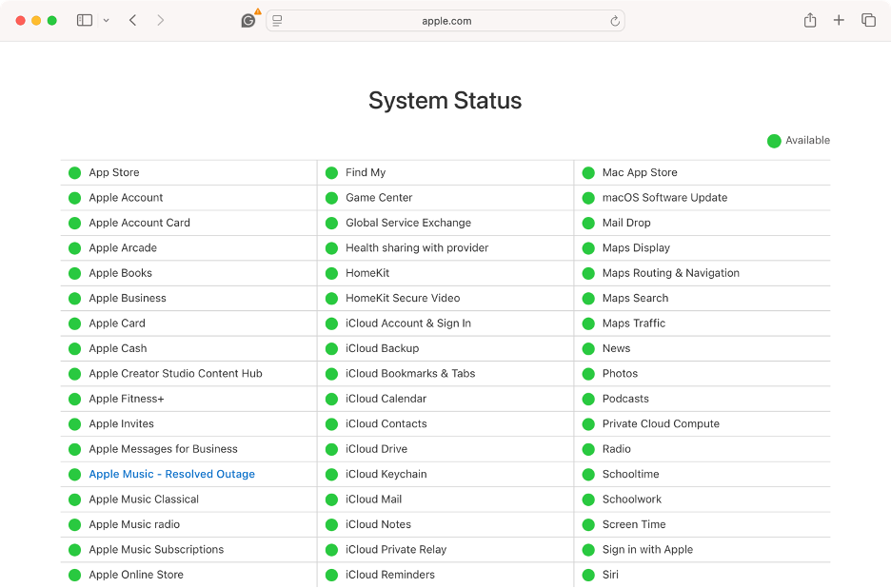This screenshot has height=588, width=891.
Task: Open the Safari sidebar icon
Action: pyautogui.click(x=84, y=20)
